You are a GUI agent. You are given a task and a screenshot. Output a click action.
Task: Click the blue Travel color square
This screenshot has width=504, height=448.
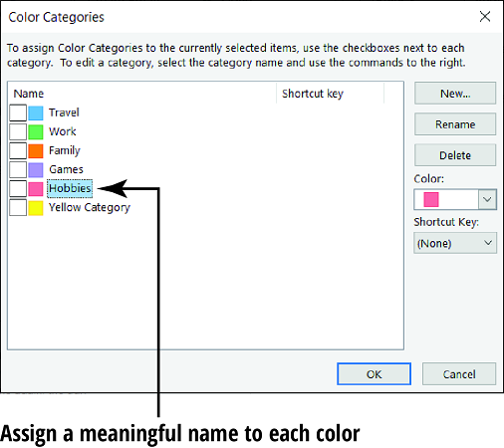click(x=36, y=112)
